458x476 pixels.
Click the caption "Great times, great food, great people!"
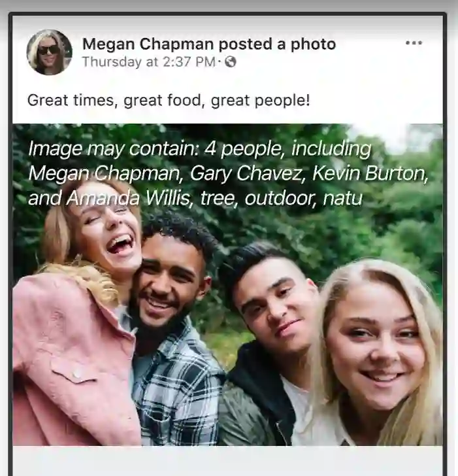click(x=169, y=101)
